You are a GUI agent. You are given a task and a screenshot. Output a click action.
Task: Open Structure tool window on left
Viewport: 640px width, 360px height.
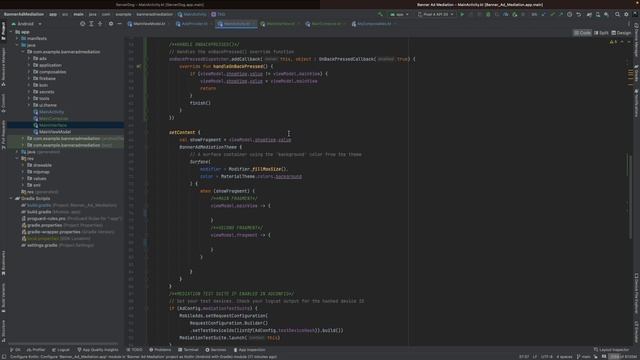tap(3, 331)
